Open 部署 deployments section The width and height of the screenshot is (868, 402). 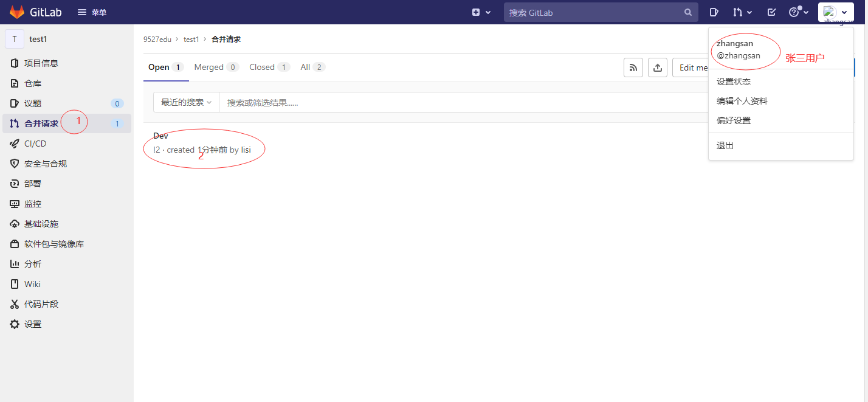pos(67,184)
